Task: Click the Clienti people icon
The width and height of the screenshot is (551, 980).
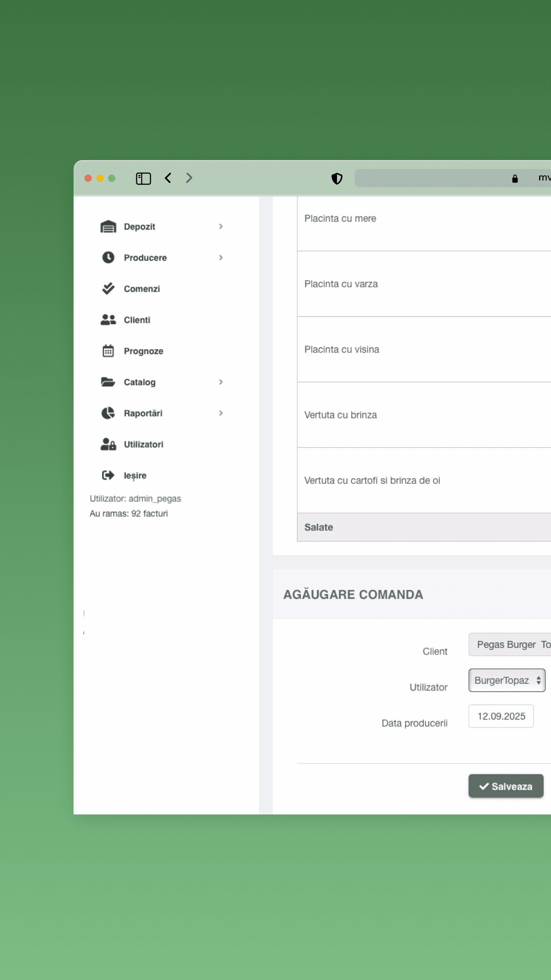Action: 108,320
